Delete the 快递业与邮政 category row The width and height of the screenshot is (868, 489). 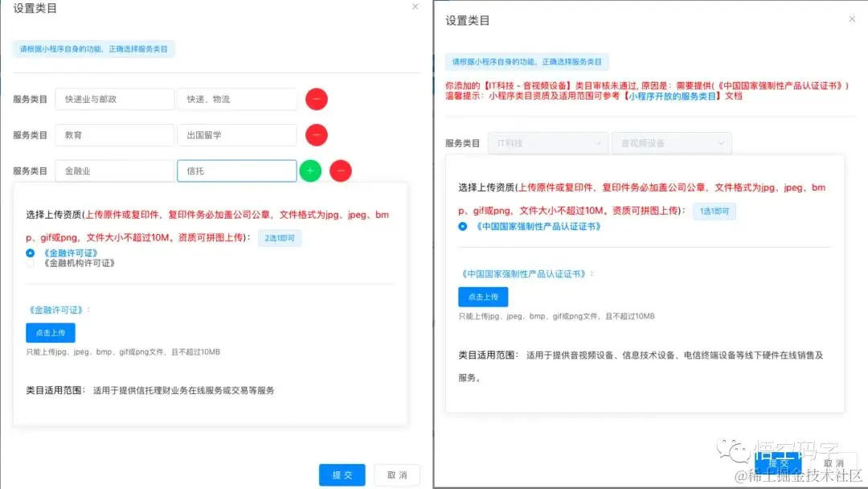(x=316, y=99)
